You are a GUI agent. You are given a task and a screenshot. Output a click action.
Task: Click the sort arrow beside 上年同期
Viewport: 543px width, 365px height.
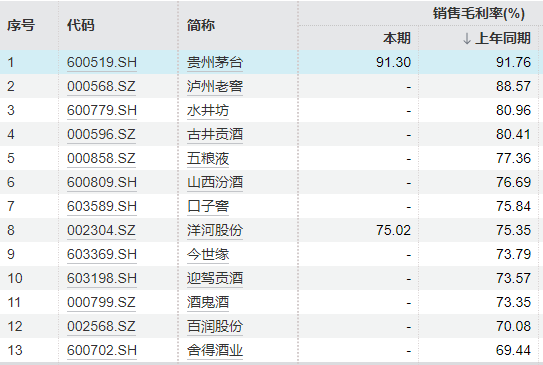(467, 38)
